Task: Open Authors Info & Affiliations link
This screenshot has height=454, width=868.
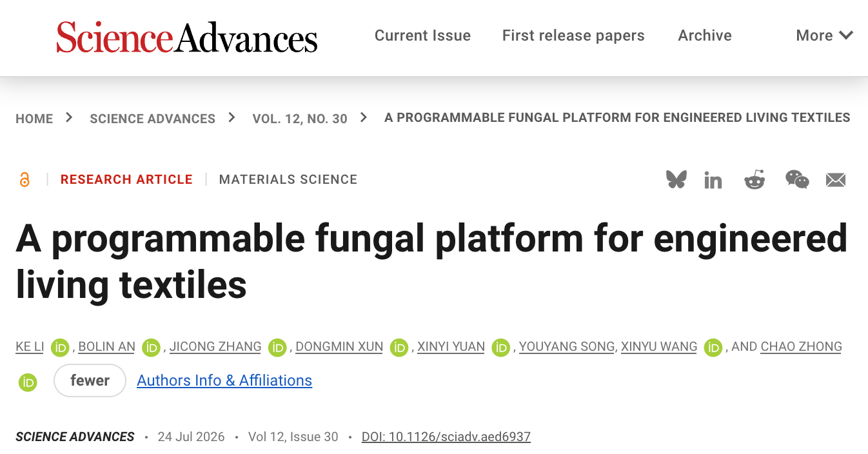Action: click(x=224, y=380)
